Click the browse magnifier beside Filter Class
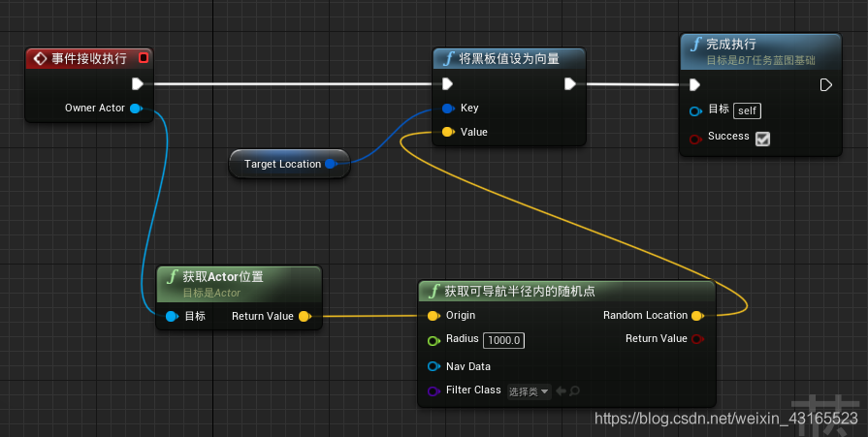Viewport: 868px width, 437px height. tap(574, 391)
